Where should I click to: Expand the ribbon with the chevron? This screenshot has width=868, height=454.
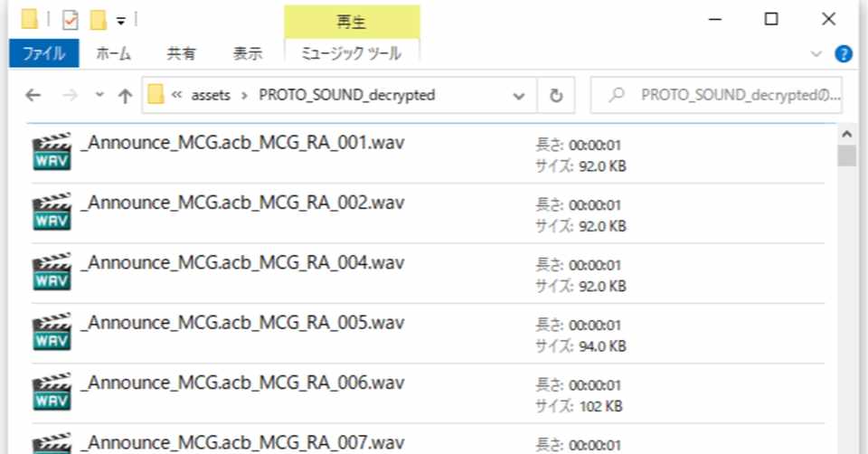816,53
